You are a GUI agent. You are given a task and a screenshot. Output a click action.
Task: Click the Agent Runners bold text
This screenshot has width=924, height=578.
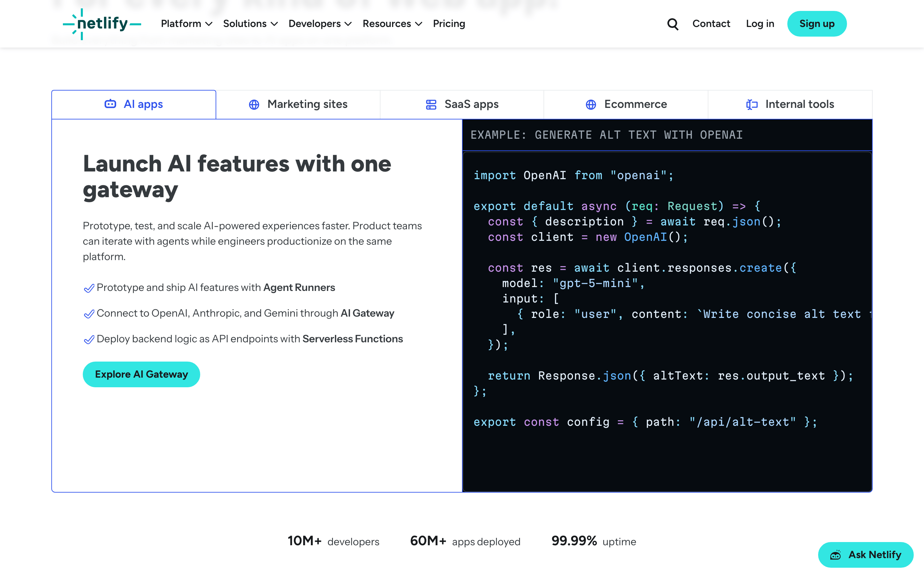point(299,287)
